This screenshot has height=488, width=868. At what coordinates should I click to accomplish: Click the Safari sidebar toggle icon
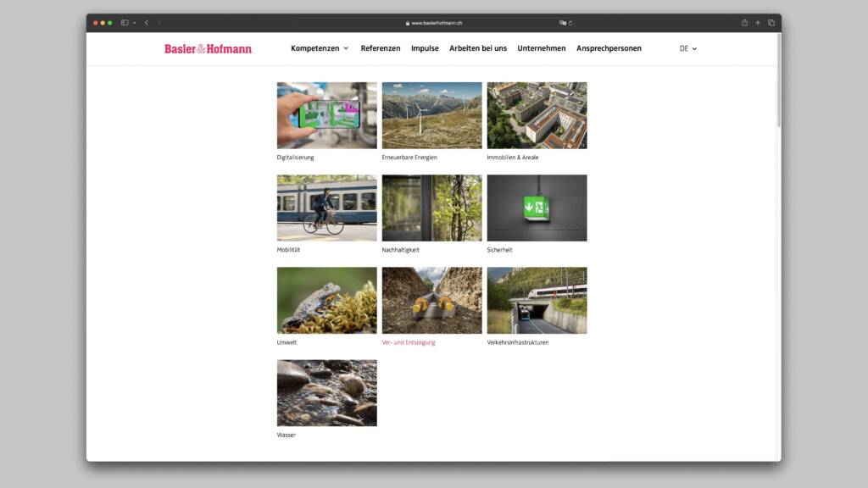coord(125,23)
